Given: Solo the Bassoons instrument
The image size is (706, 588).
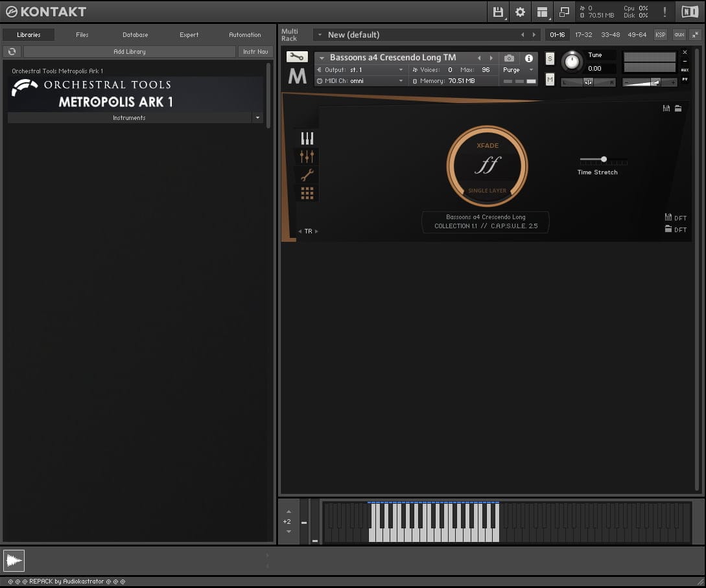Looking at the screenshot, I should point(550,58).
